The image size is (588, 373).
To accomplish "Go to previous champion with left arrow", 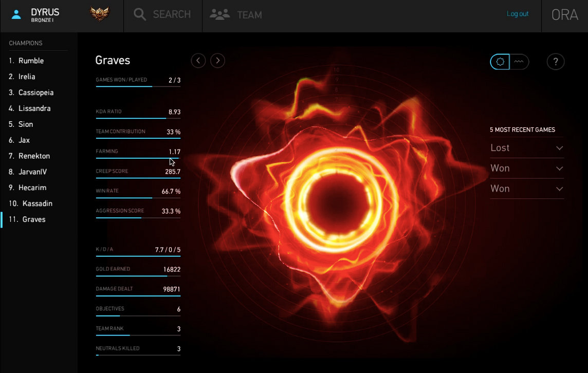I will (x=198, y=61).
